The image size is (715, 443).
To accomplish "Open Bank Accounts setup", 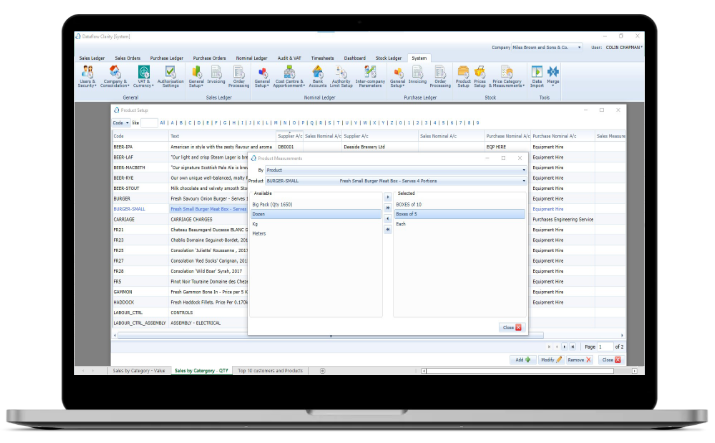I will click(317, 76).
